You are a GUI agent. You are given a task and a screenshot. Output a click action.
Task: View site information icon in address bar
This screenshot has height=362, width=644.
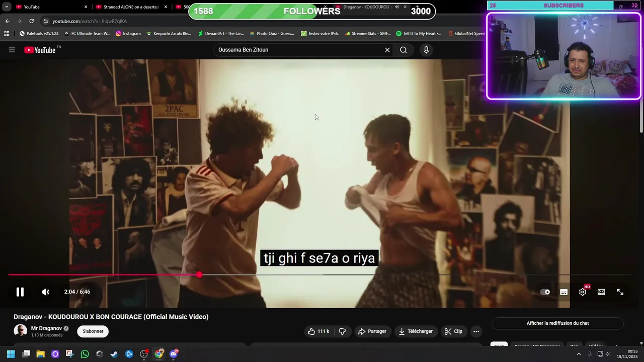pos(46,21)
